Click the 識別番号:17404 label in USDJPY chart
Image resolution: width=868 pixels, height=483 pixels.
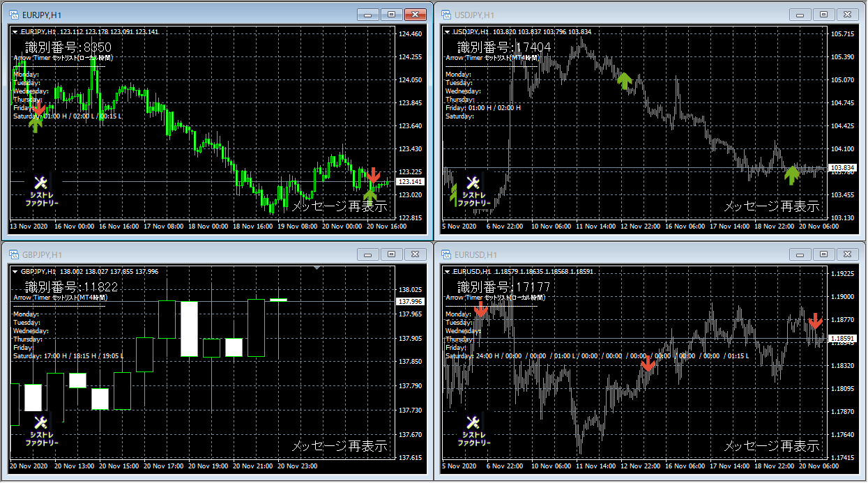coord(504,47)
